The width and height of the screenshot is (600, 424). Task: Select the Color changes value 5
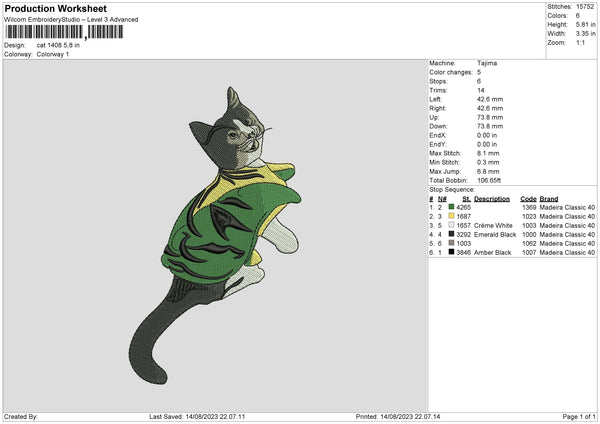point(479,72)
